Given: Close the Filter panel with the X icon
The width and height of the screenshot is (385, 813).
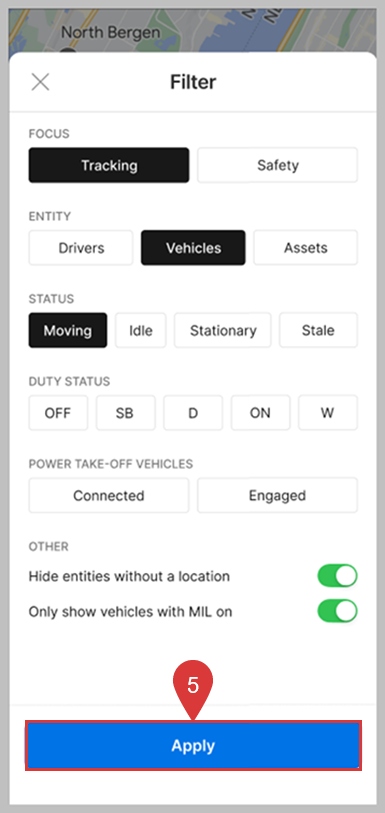Looking at the screenshot, I should click(40, 82).
